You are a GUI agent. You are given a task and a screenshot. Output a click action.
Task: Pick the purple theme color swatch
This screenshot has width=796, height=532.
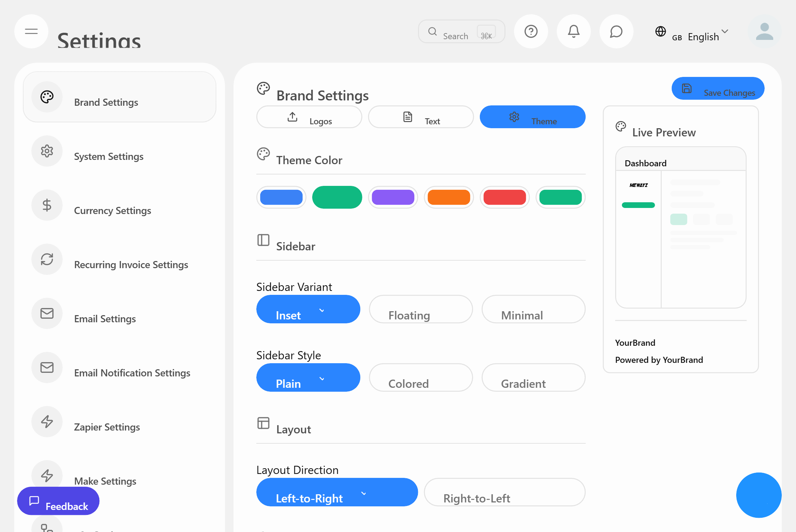[393, 197]
